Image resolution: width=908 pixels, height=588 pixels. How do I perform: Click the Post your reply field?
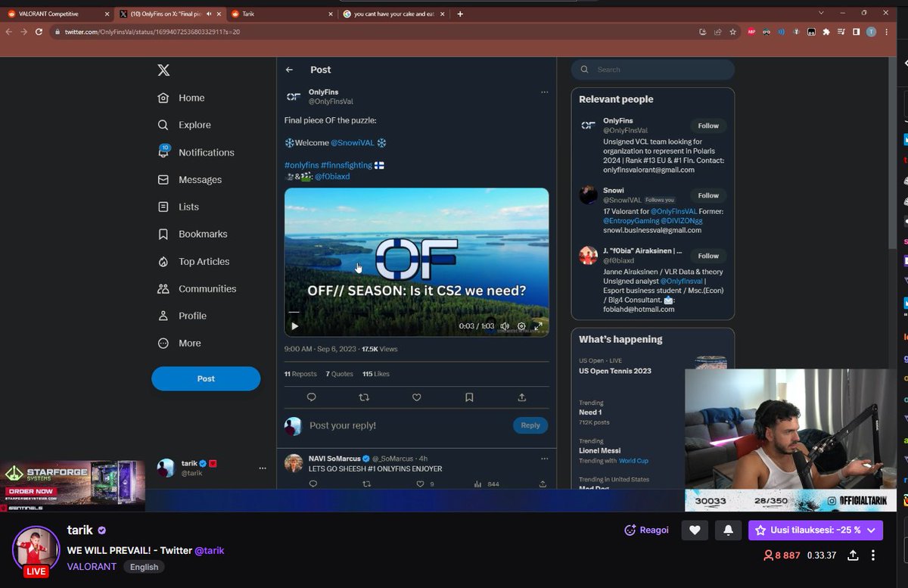point(409,425)
